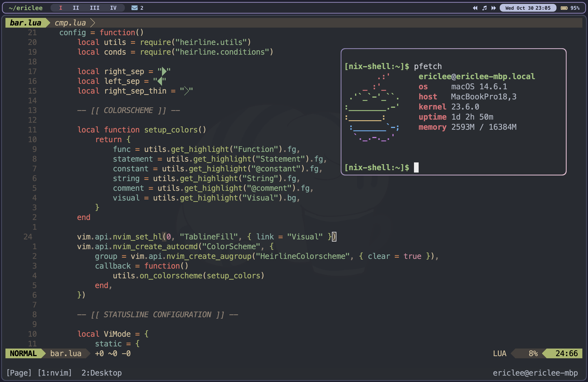Click the visual = utils.get_highlight line
Screen dimensions: 588x382
[x=206, y=198]
